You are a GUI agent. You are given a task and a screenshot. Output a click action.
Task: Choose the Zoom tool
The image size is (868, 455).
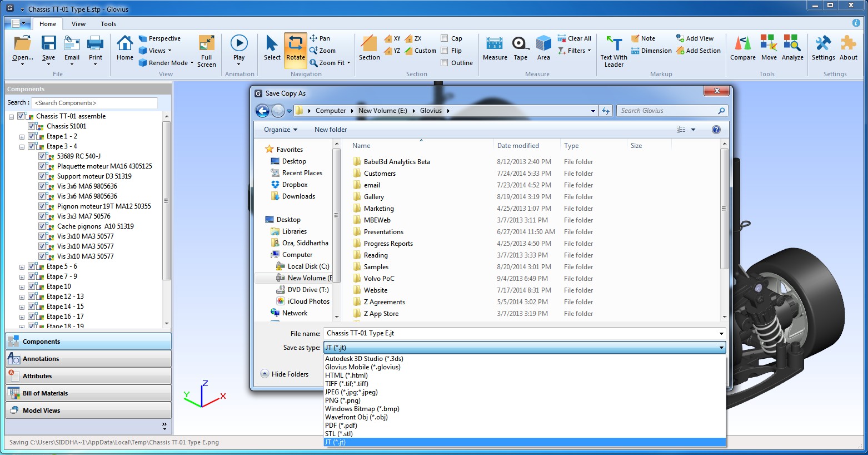323,51
